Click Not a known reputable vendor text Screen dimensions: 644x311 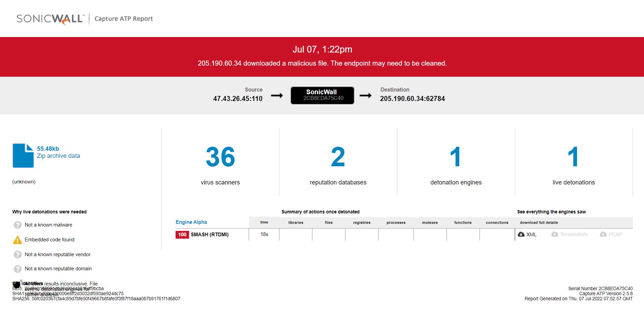58,254
